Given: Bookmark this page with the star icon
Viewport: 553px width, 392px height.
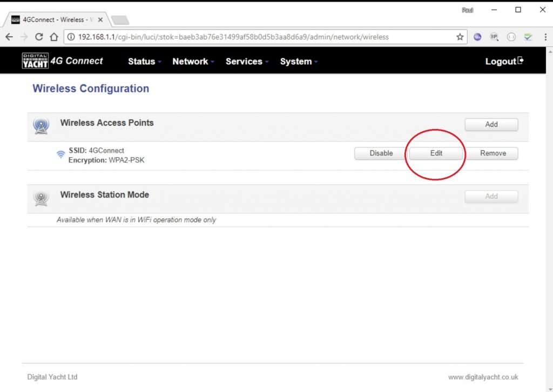Looking at the screenshot, I should tap(460, 37).
